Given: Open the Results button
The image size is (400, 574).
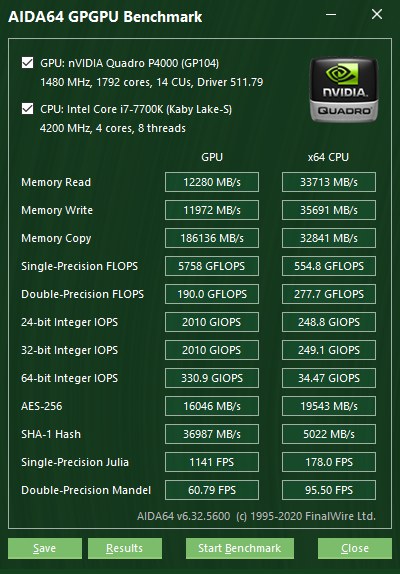Looking at the screenshot, I should (x=125, y=548).
